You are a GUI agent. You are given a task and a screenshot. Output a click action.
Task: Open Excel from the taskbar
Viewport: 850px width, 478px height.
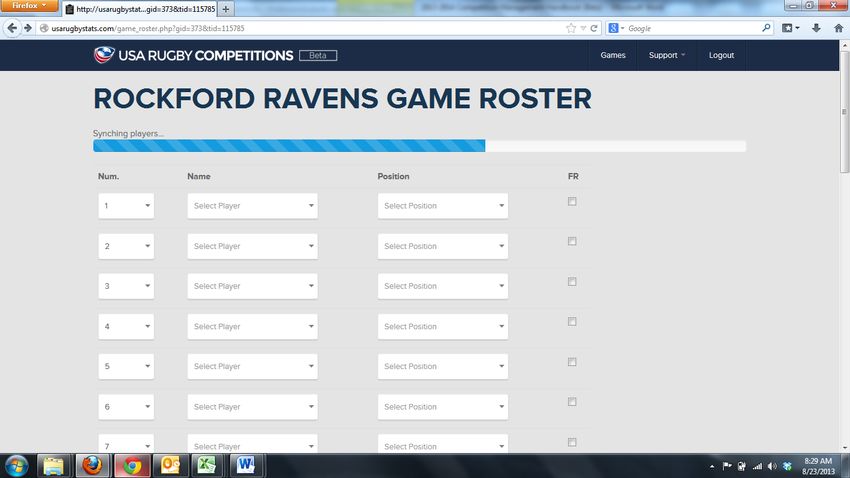(207, 466)
